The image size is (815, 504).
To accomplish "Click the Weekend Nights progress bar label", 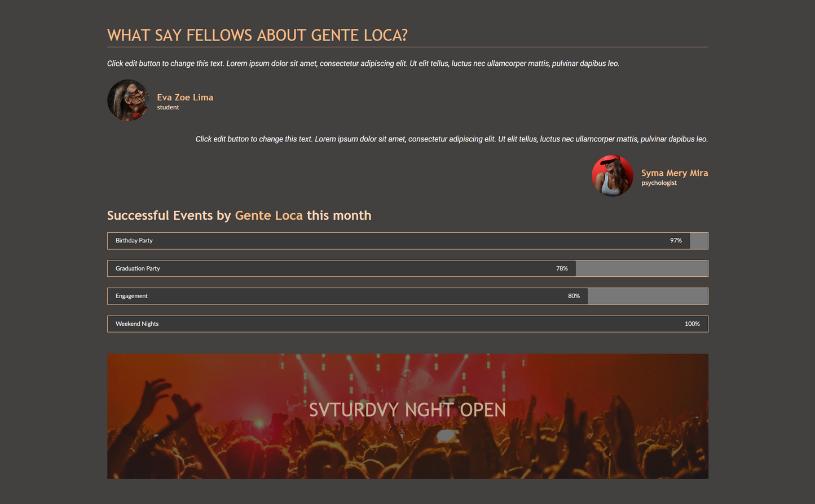I will (137, 324).
